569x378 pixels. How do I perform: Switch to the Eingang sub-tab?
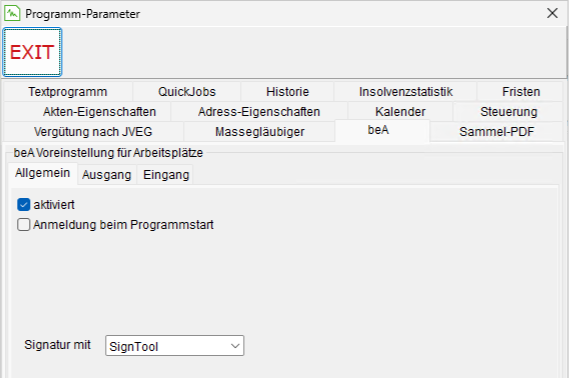click(166, 175)
